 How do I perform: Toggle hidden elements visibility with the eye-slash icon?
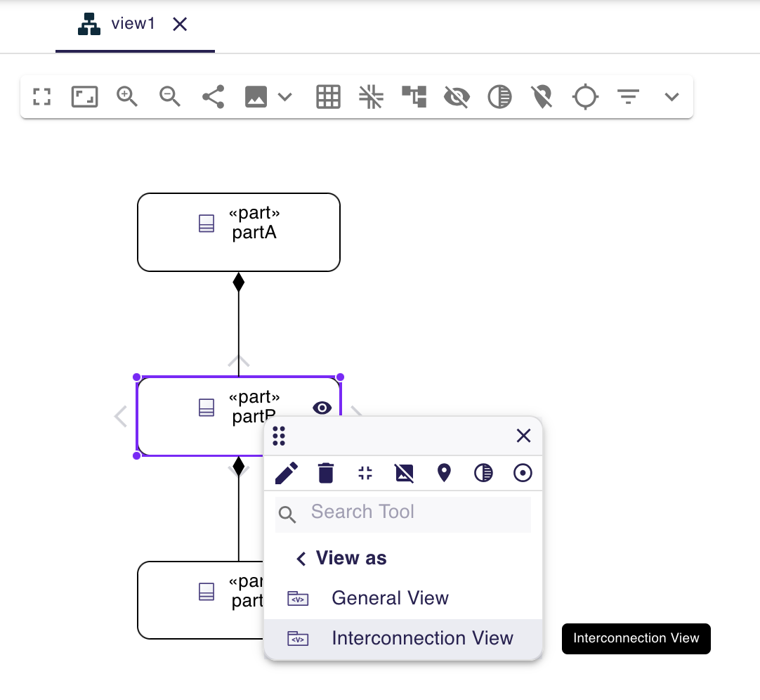[x=457, y=96]
